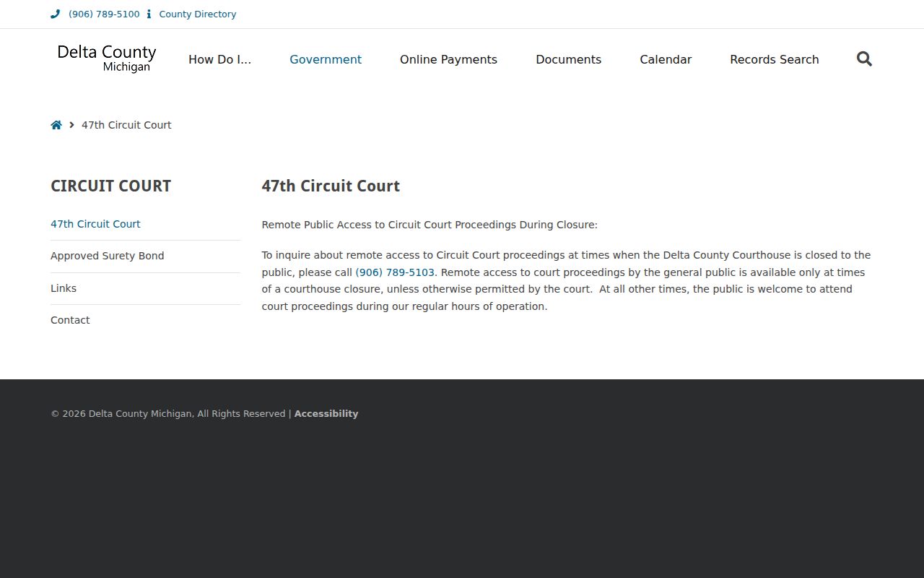Viewport: 924px width, 578px height.
Task: Call the (906) 789-5100 header number
Action: (x=104, y=14)
